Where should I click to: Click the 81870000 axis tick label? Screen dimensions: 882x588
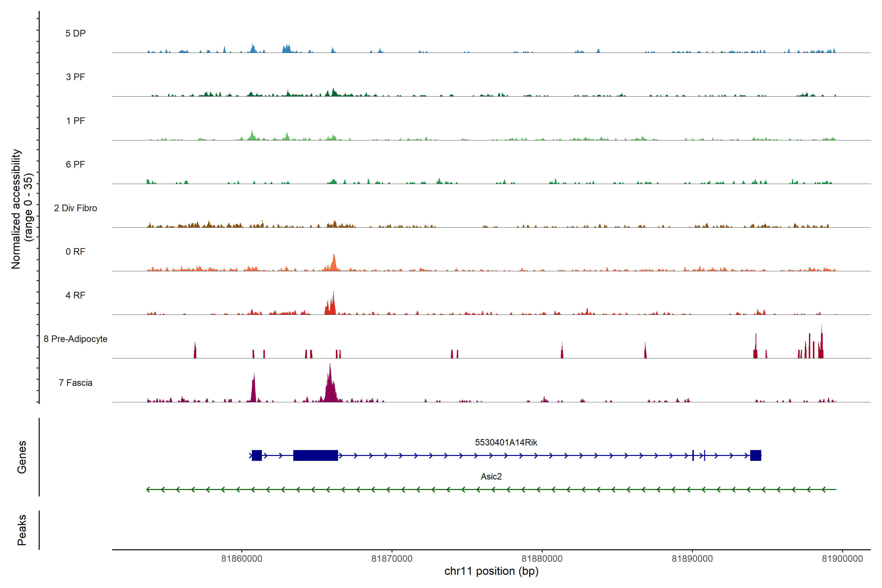coord(392,558)
